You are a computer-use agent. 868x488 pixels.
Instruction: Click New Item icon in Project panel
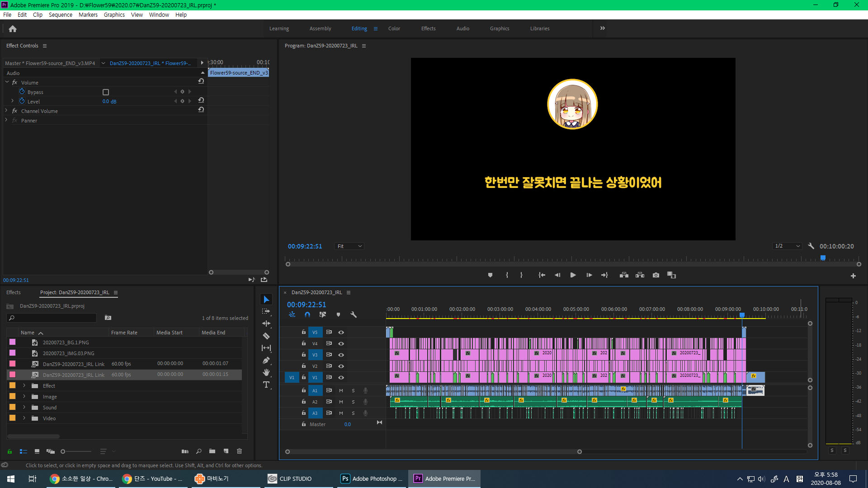pos(226,451)
